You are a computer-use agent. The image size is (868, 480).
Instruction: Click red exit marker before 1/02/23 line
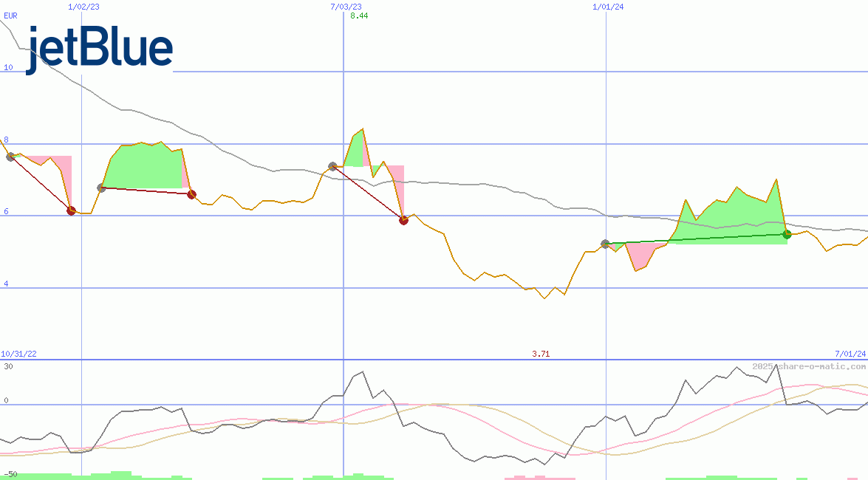point(72,210)
